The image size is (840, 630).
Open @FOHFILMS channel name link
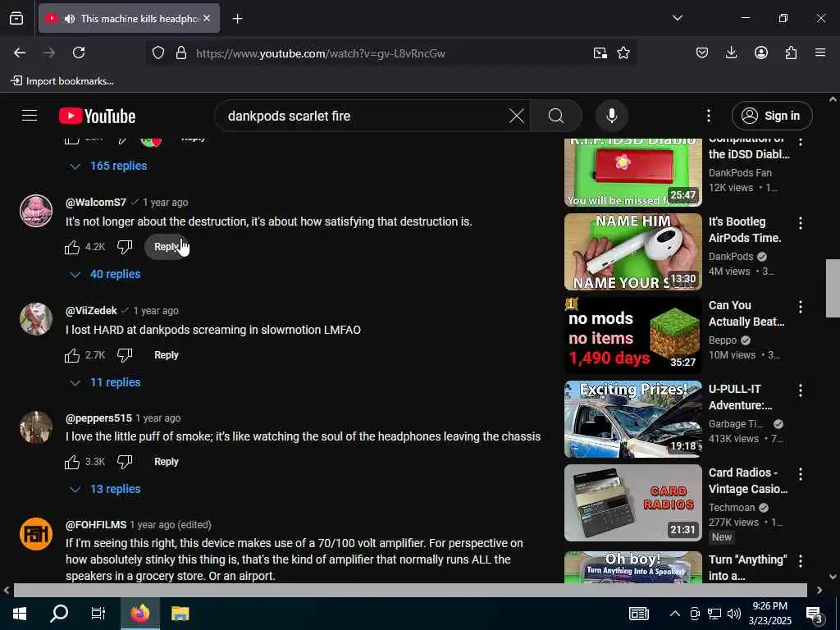[96, 525]
